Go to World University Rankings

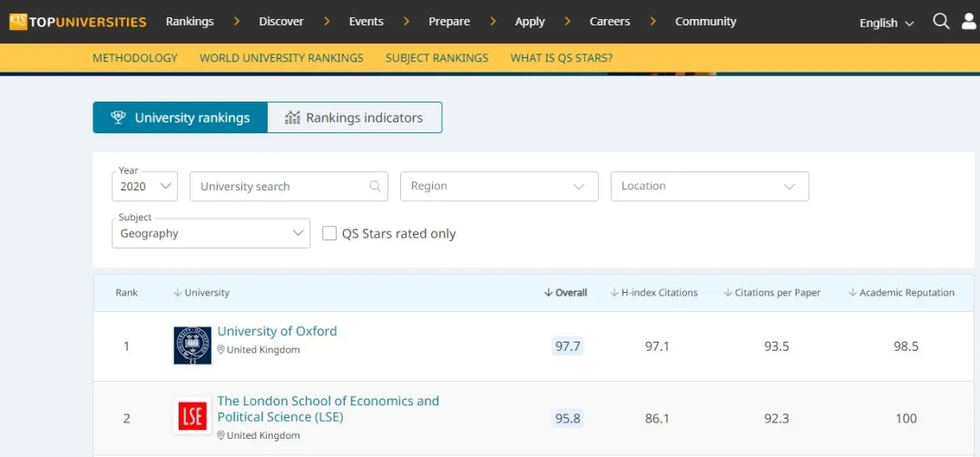pyautogui.click(x=281, y=58)
